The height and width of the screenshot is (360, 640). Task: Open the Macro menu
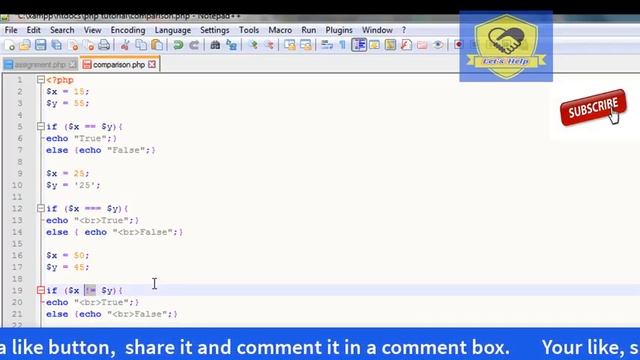280,30
